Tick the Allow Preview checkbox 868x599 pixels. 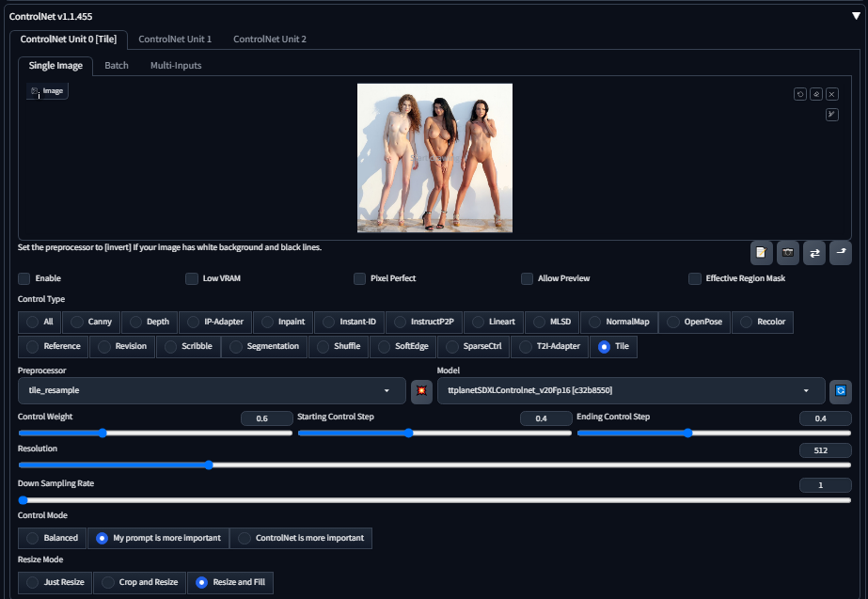527,278
